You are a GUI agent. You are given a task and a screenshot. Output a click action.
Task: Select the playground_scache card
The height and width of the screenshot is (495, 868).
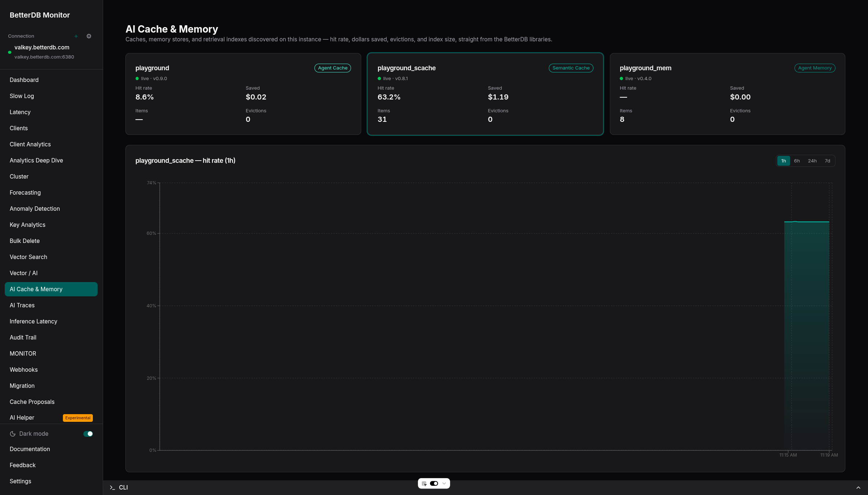(485, 94)
